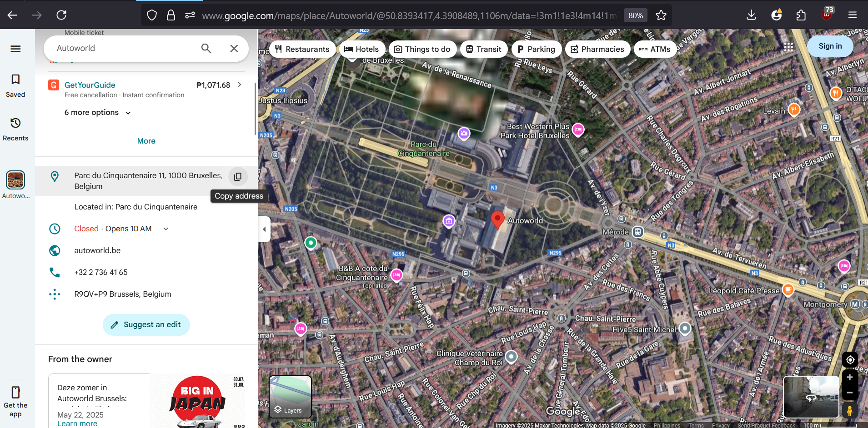Screen dimensions: 868x428
Task: Click the Terms footer link
Action: 696,425
